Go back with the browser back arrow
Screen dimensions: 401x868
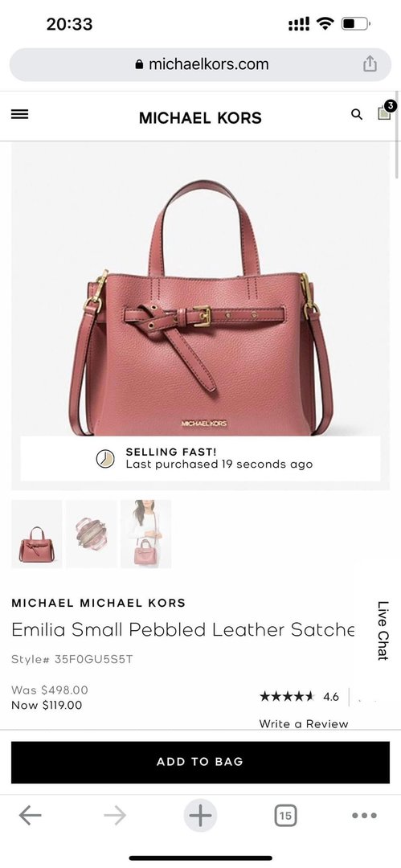click(30, 815)
